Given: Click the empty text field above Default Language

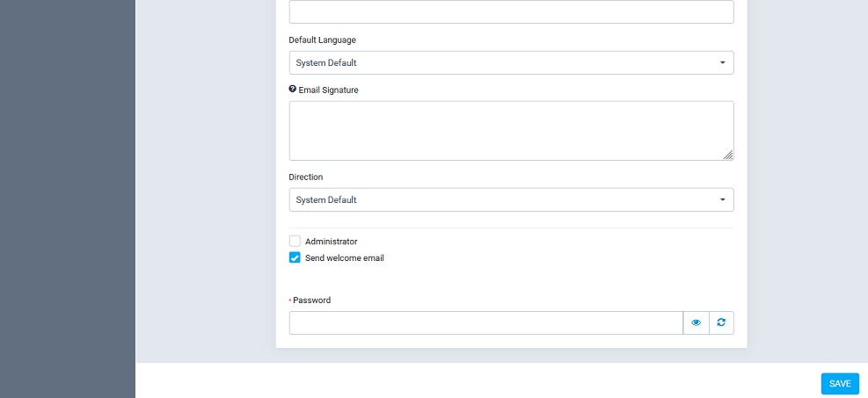Looking at the screenshot, I should pos(512,11).
